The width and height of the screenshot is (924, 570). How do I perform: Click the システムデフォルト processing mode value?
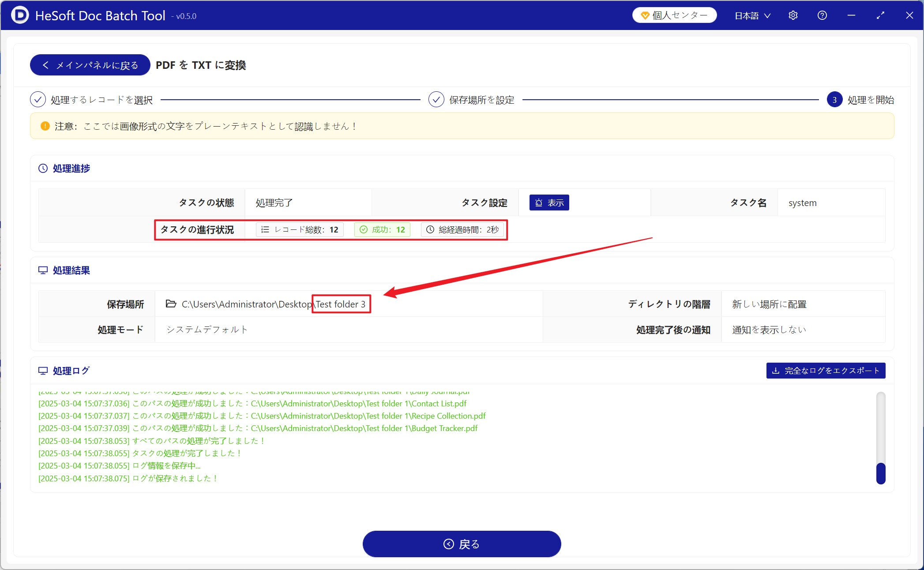[207, 330]
